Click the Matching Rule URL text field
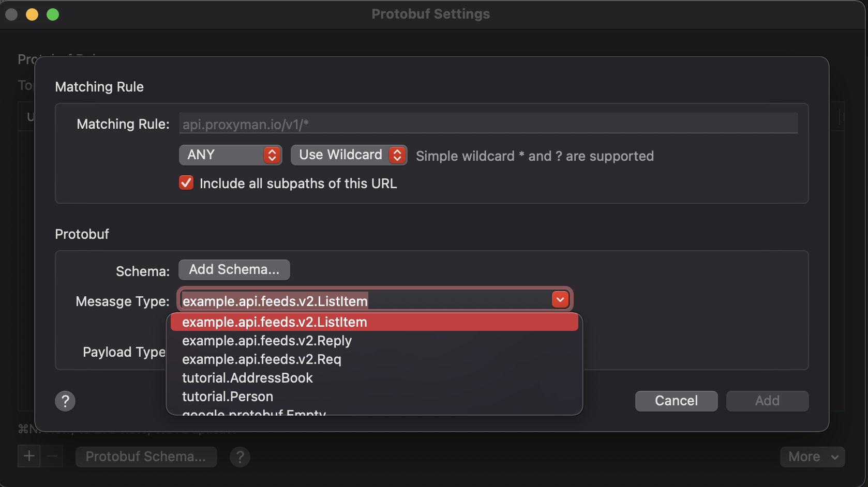This screenshot has height=487, width=868. [x=488, y=124]
